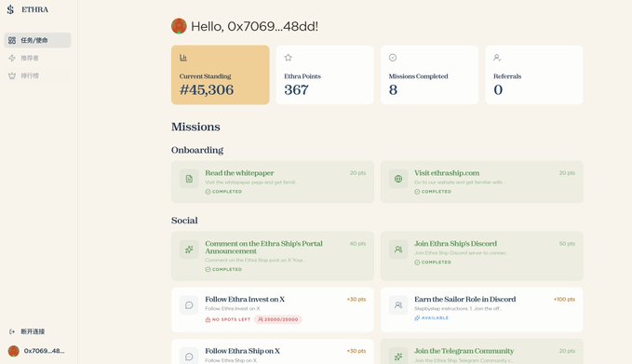
Task: Click COMPLETED status under Comment on Announcement mission
Action: coord(223,269)
